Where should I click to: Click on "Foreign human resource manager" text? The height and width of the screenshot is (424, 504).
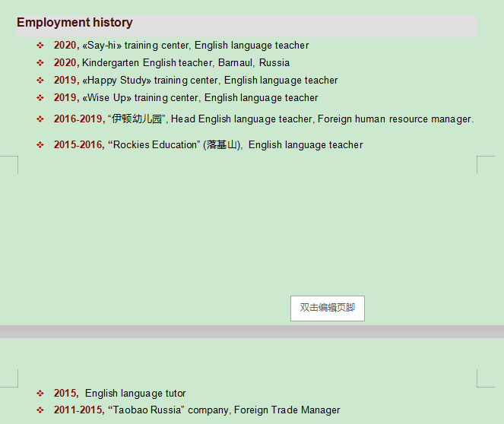[395, 119]
